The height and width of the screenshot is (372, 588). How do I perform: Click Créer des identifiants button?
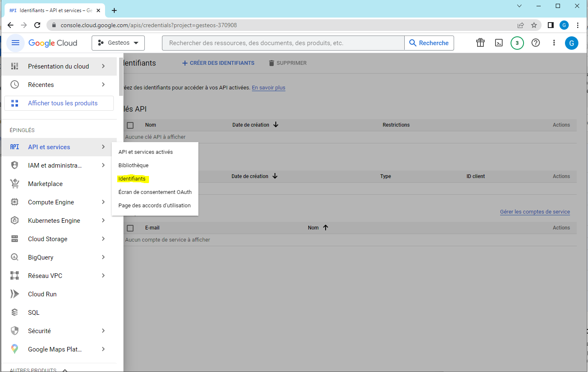[x=218, y=63]
